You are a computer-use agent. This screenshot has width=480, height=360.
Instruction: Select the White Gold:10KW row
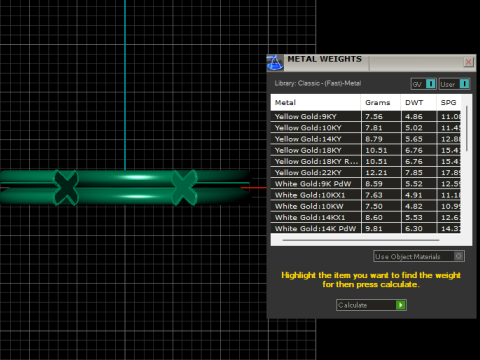pos(366,206)
